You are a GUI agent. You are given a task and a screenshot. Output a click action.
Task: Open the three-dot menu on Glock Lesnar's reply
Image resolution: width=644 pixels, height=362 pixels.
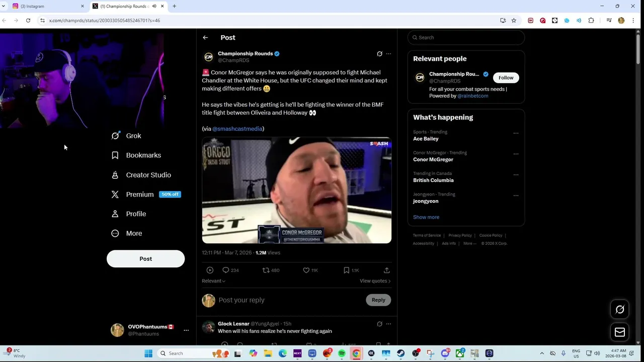tap(388, 324)
